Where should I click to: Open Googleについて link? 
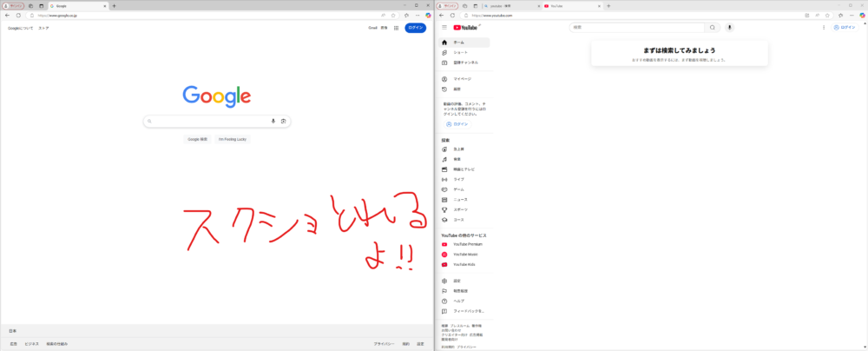(21, 28)
